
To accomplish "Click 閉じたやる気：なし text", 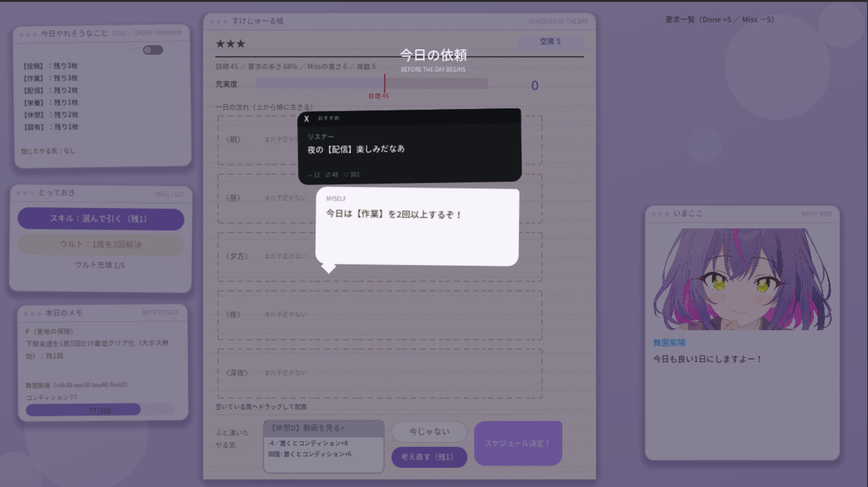I will pyautogui.click(x=48, y=151).
